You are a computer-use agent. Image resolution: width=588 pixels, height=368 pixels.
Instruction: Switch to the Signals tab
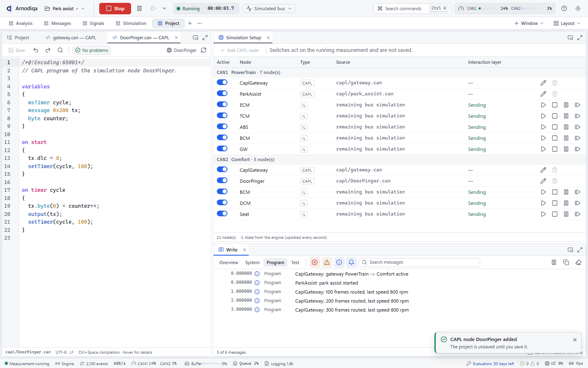(93, 23)
